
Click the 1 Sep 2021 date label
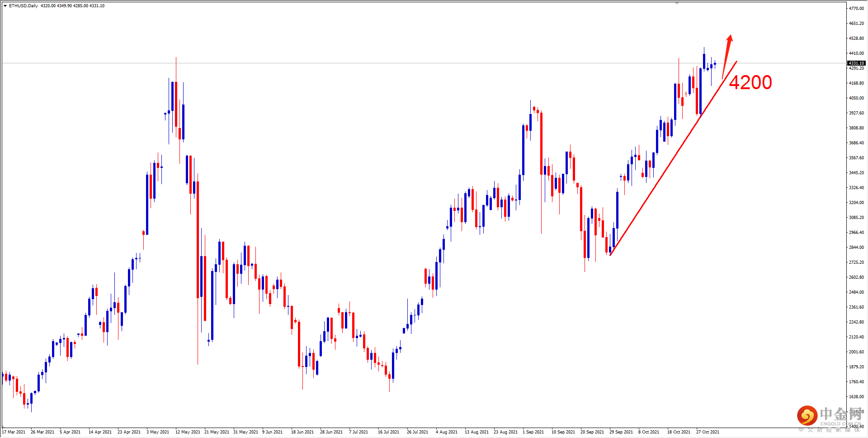click(x=533, y=432)
